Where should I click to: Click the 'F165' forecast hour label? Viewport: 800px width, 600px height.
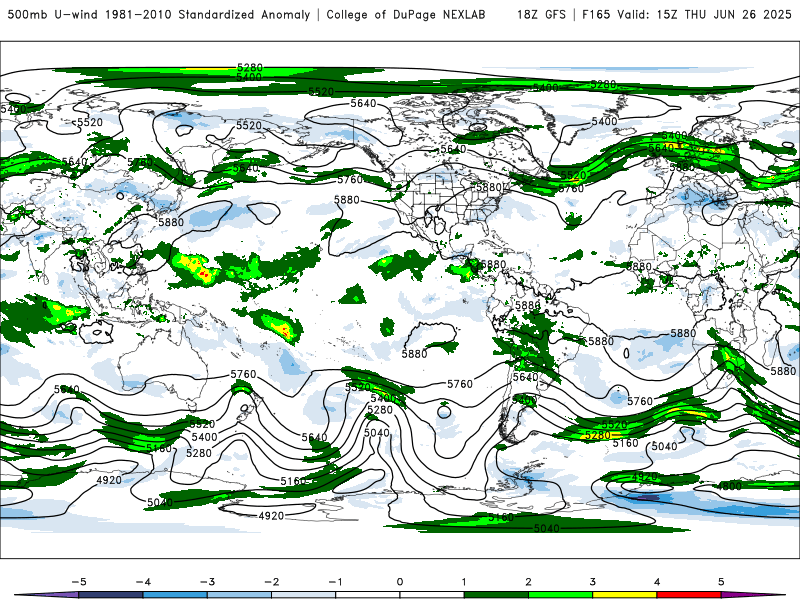point(596,14)
